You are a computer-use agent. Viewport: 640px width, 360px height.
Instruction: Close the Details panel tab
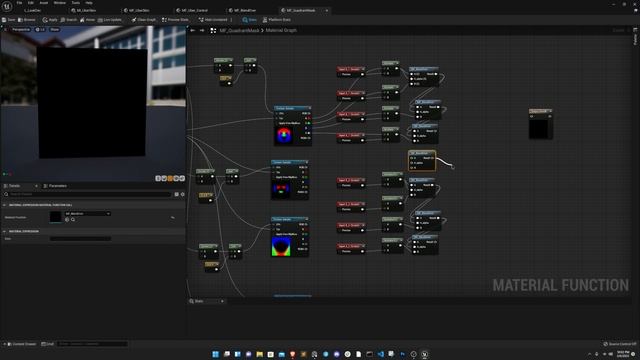36,186
